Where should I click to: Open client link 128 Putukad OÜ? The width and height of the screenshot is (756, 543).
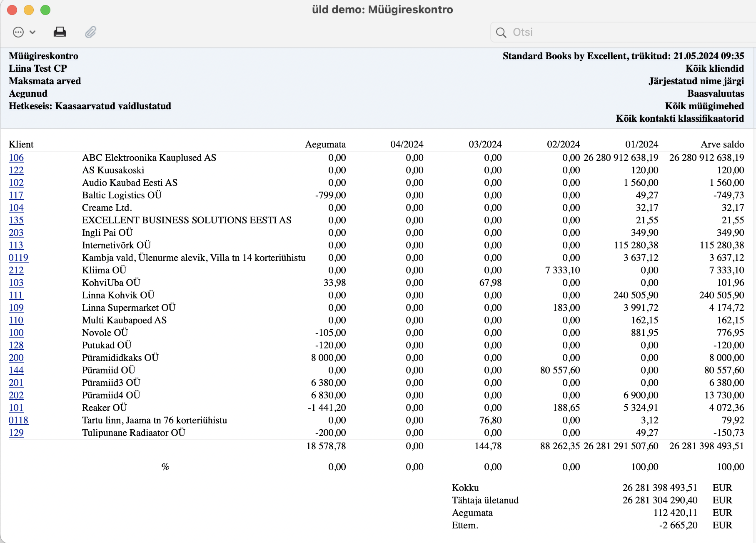16,345
